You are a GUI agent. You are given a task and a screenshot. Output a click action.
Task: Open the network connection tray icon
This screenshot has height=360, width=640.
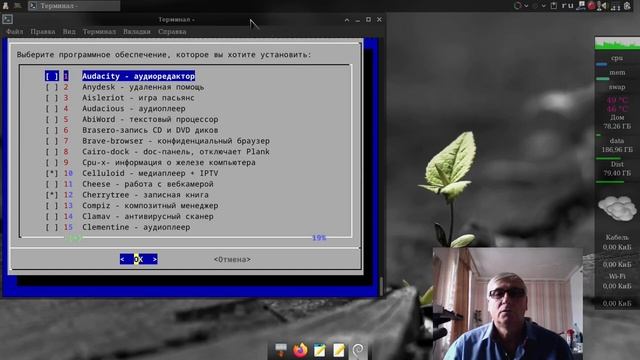tap(581, 6)
